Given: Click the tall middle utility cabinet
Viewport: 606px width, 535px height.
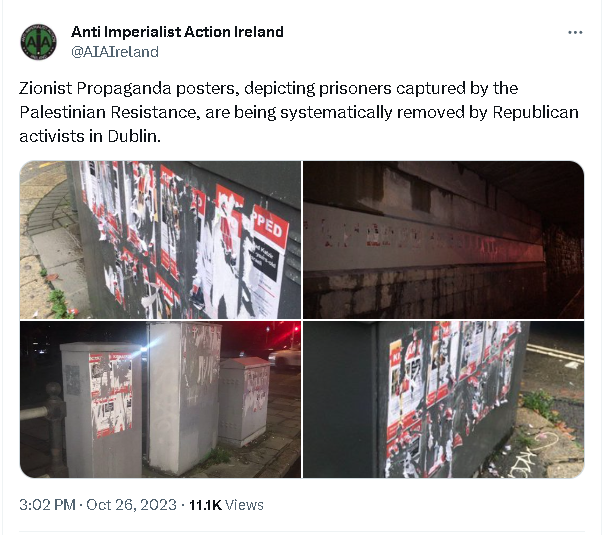Looking at the screenshot, I should (x=184, y=398).
